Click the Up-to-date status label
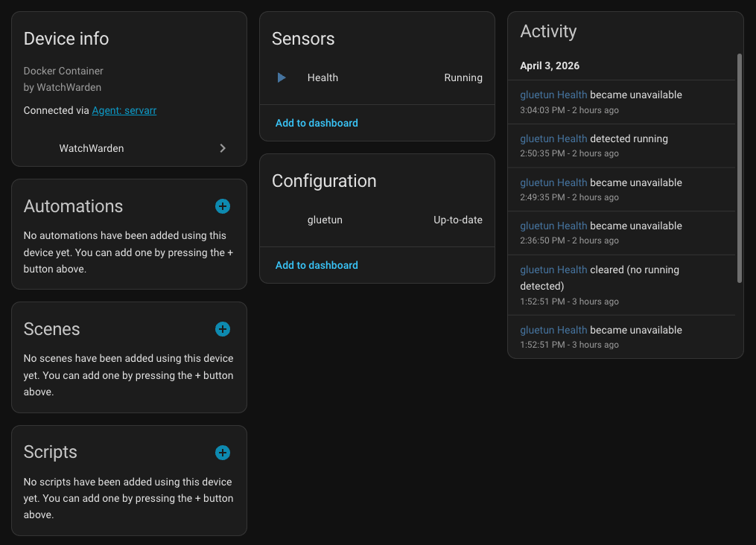This screenshot has width=756, height=545. (x=457, y=220)
